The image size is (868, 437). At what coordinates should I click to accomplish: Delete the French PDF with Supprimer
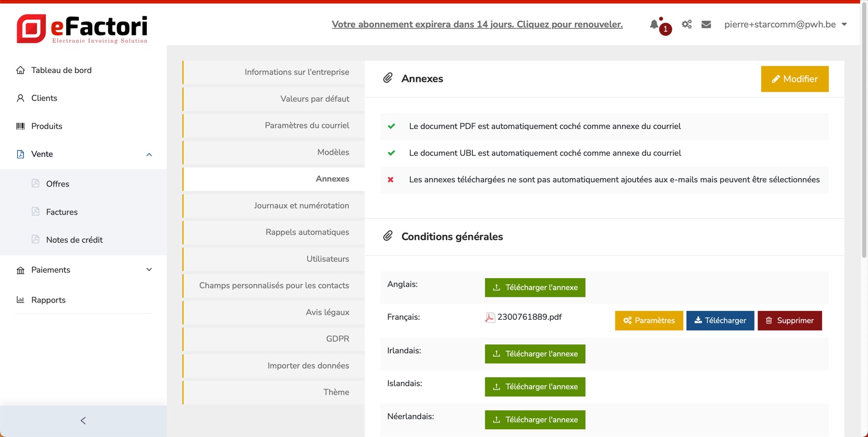[789, 321]
